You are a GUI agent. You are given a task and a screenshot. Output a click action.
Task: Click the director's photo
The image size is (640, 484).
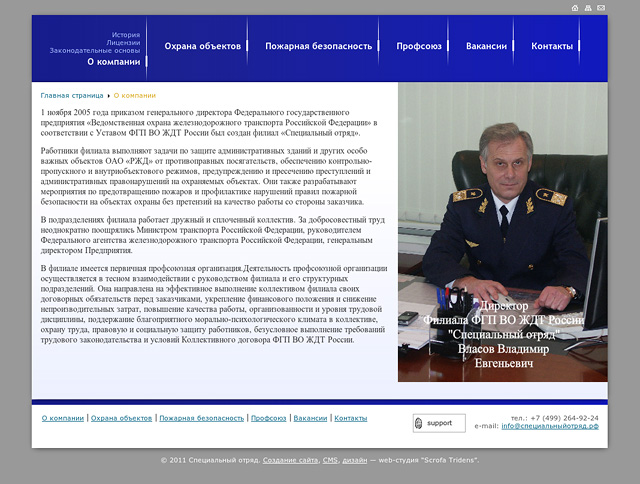point(502,200)
